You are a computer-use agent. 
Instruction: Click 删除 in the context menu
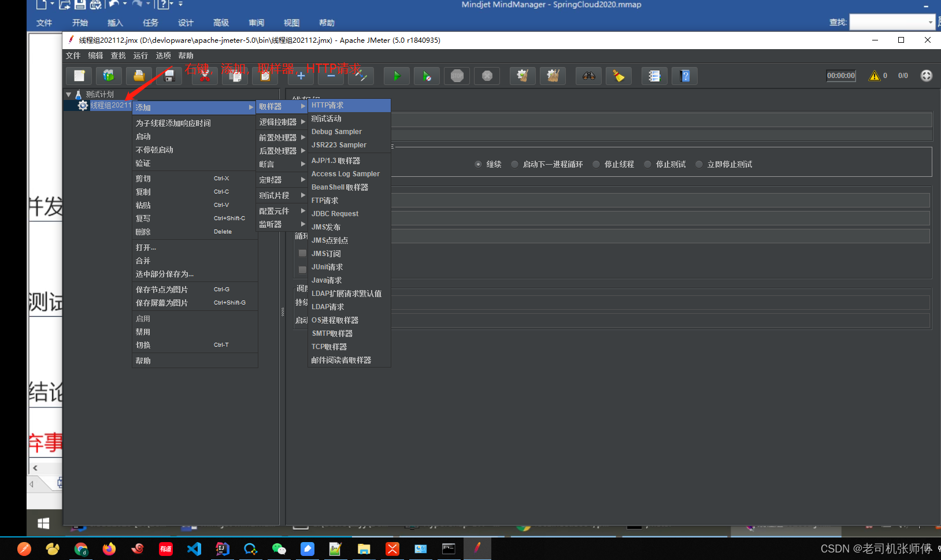click(195, 232)
